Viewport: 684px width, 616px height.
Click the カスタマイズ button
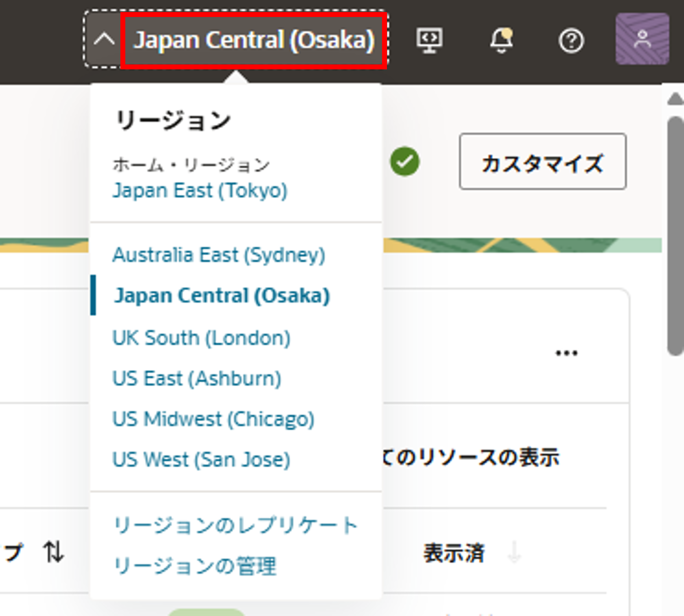click(542, 161)
